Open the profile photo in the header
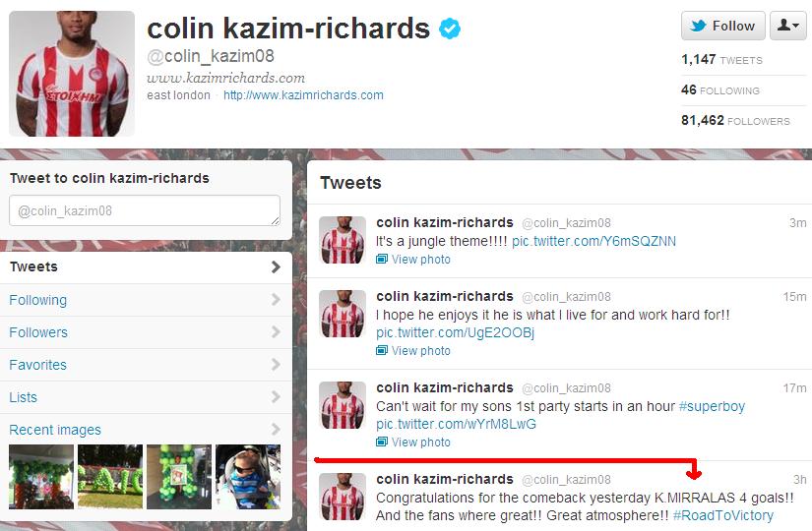 [x=72, y=74]
